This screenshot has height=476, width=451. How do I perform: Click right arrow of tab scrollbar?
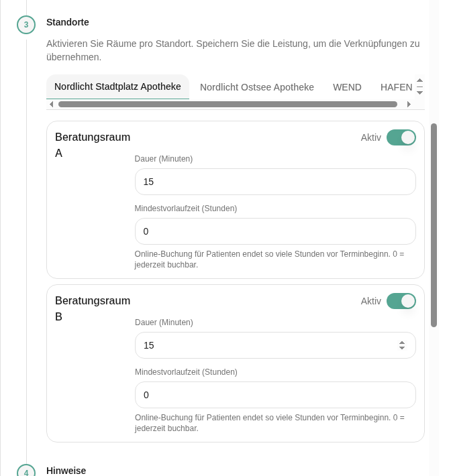(x=409, y=105)
